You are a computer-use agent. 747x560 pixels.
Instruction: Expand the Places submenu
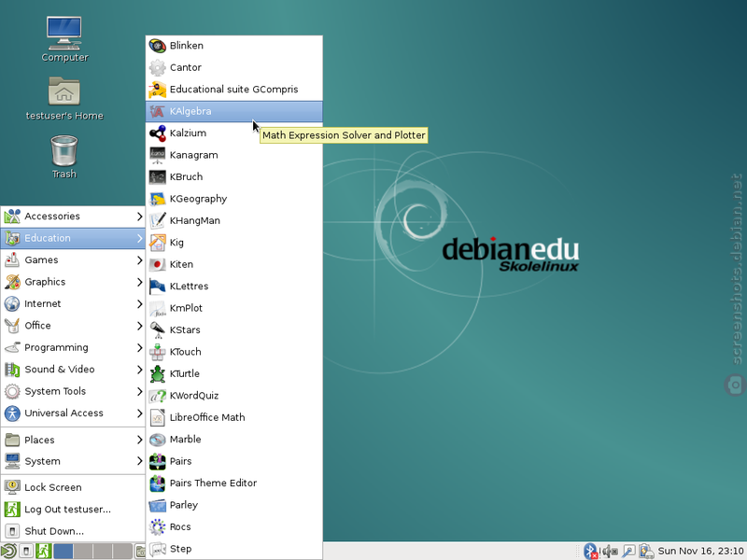click(73, 441)
